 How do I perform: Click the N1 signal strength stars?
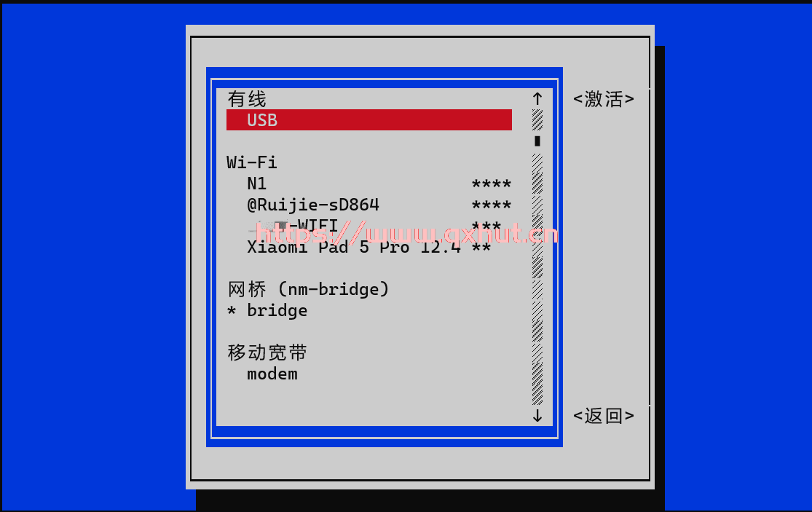491,184
